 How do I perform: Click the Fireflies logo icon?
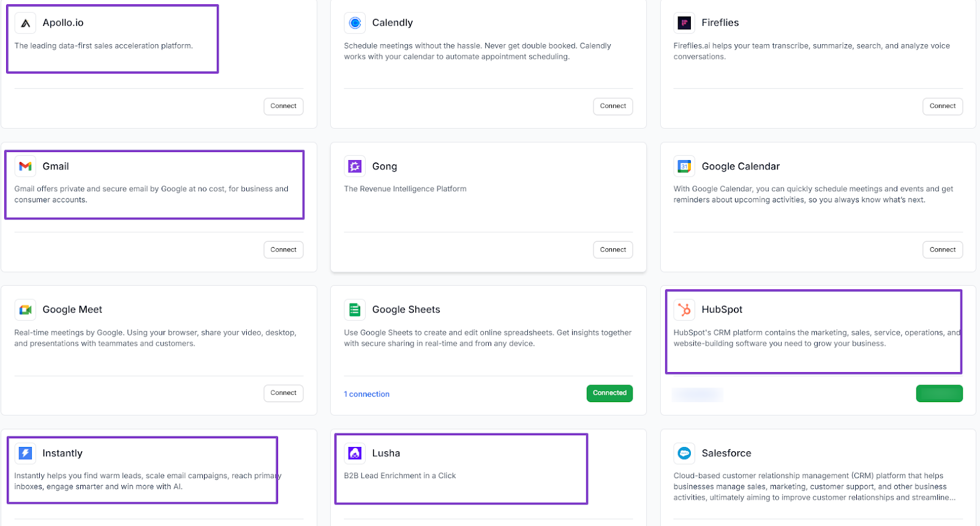click(684, 23)
